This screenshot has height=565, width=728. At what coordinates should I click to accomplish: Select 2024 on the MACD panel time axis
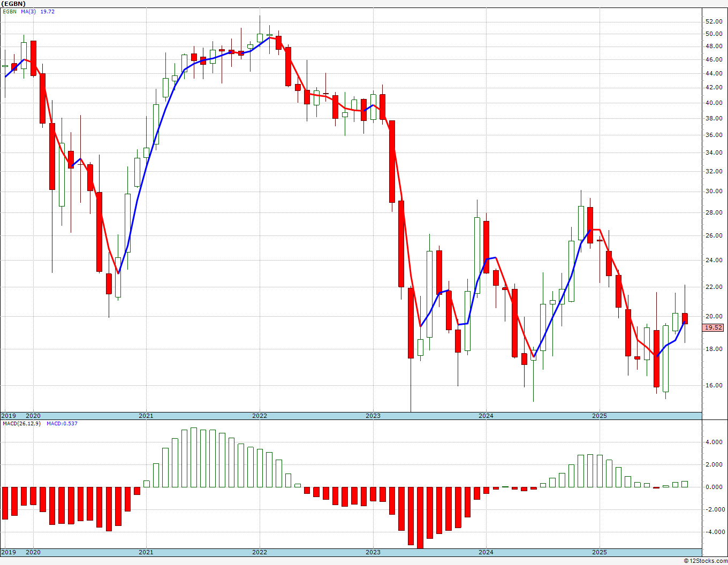click(x=486, y=552)
